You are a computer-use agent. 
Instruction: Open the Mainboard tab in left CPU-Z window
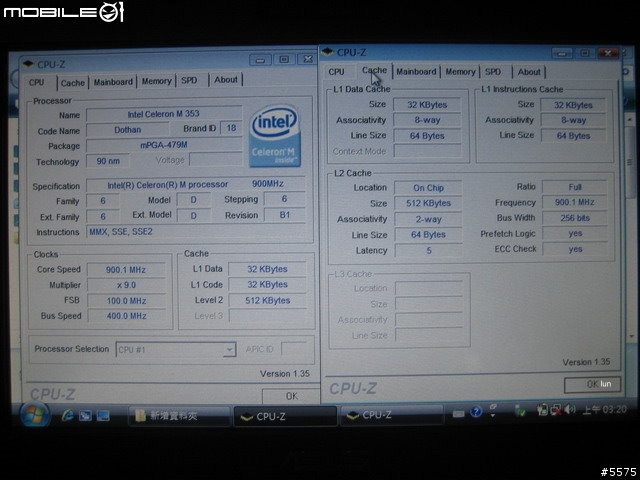click(x=113, y=82)
